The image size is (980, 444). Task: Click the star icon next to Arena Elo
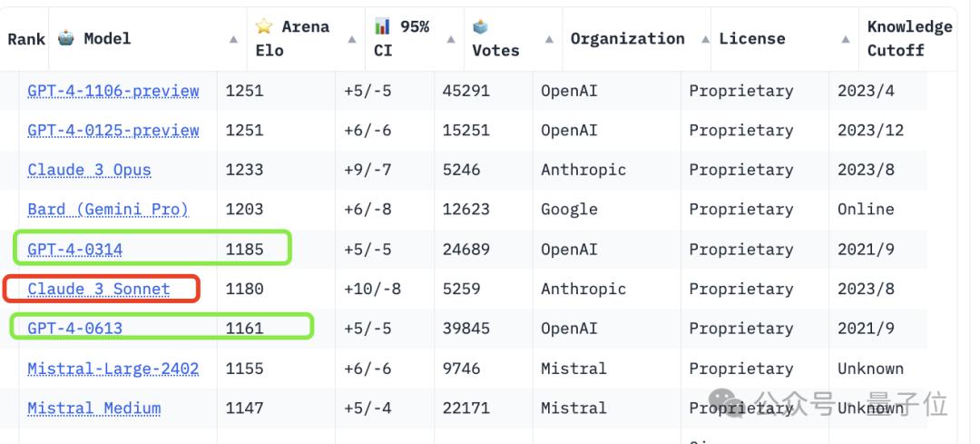[x=264, y=26]
